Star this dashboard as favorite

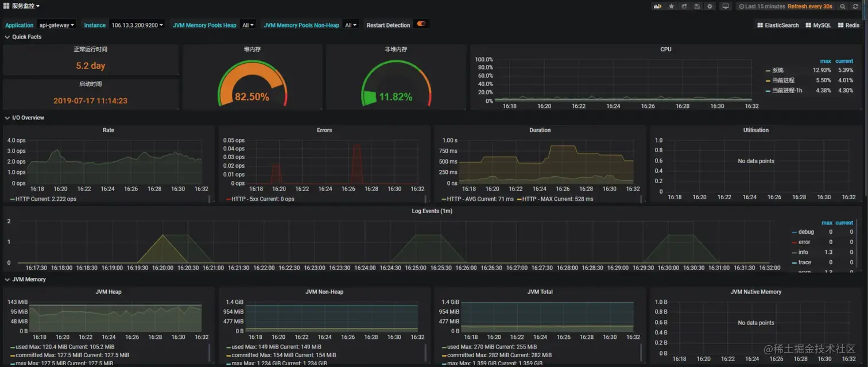(671, 6)
